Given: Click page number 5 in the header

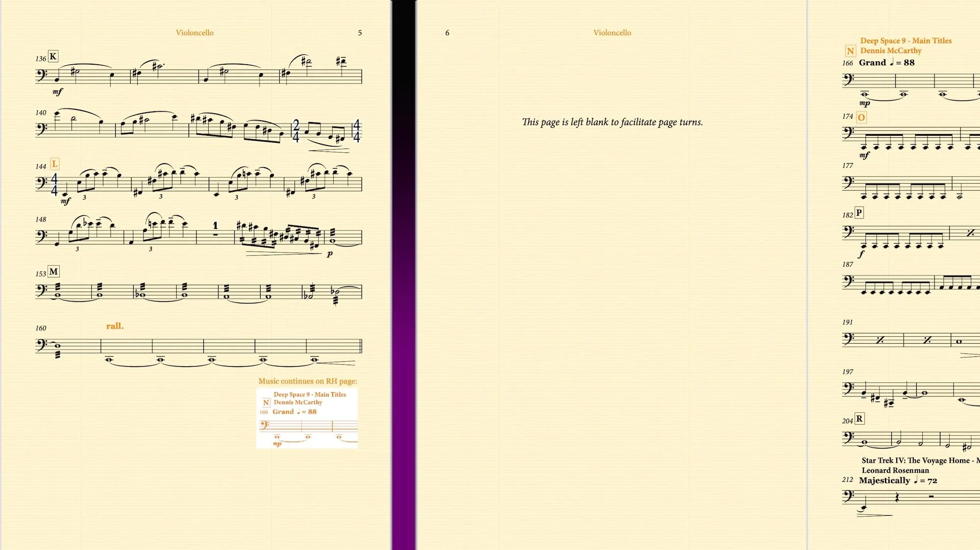Looking at the screenshot, I should tap(360, 33).
